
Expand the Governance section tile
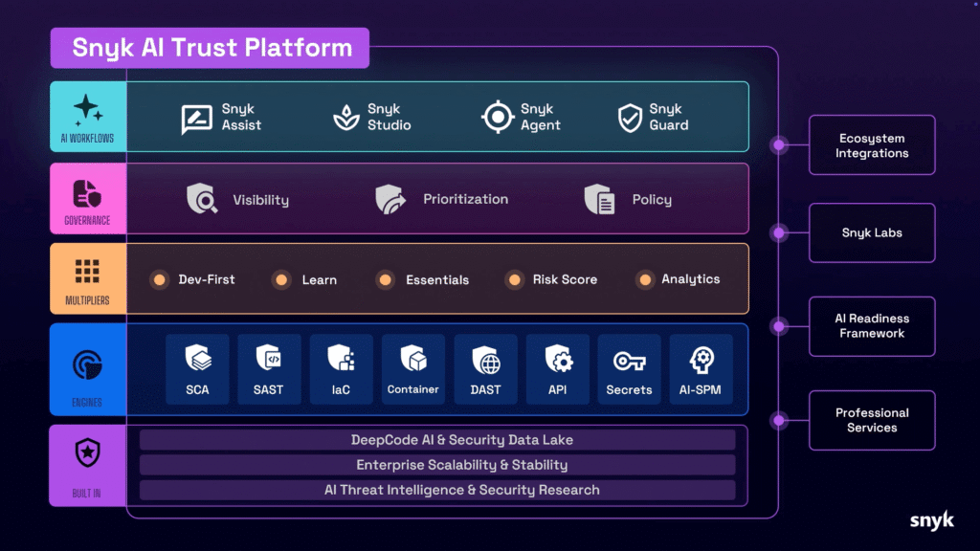pos(87,198)
